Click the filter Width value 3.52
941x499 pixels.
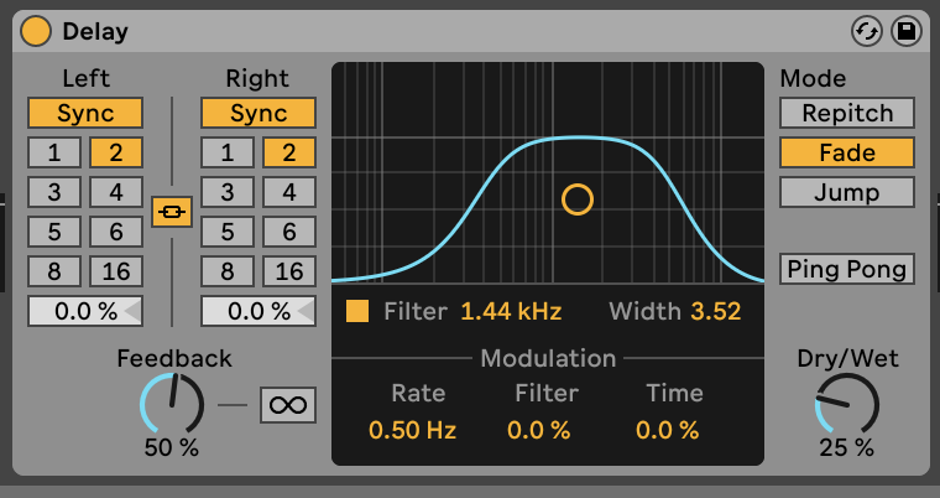point(715,311)
